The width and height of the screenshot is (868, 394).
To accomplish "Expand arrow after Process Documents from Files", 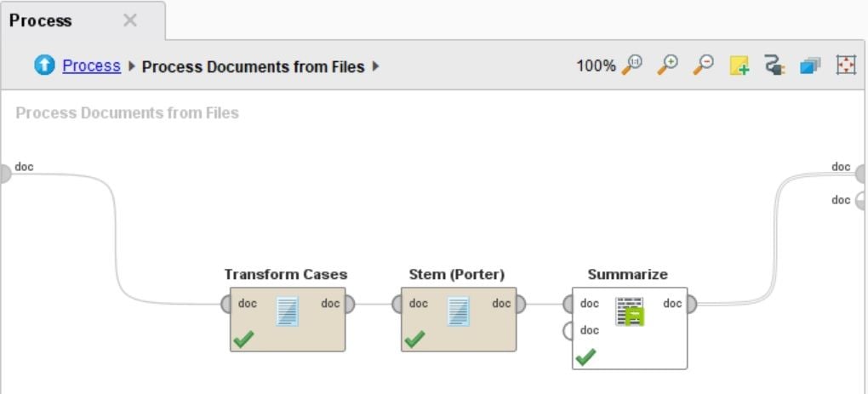I will tap(376, 66).
